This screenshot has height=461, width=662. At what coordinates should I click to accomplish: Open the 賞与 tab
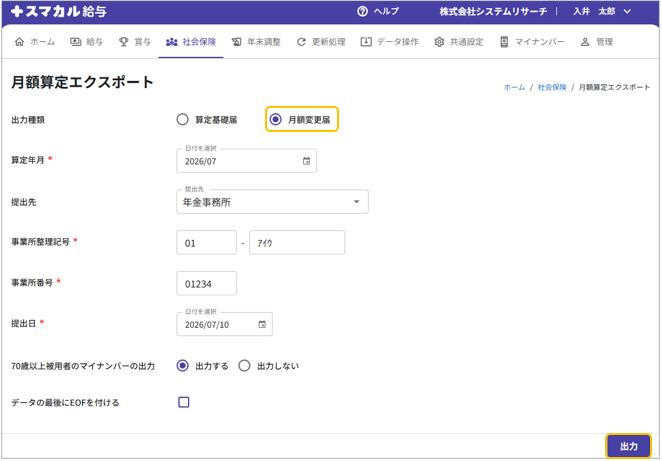[x=135, y=42]
